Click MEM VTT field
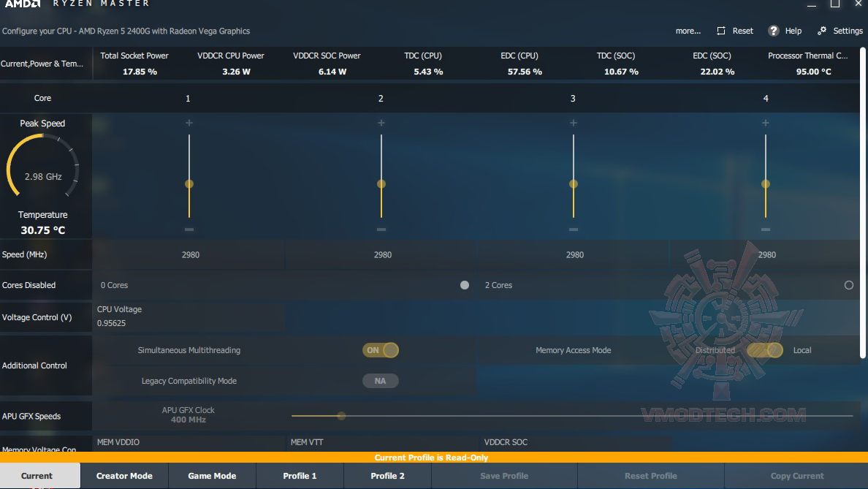This screenshot has height=489, width=868. (382, 443)
